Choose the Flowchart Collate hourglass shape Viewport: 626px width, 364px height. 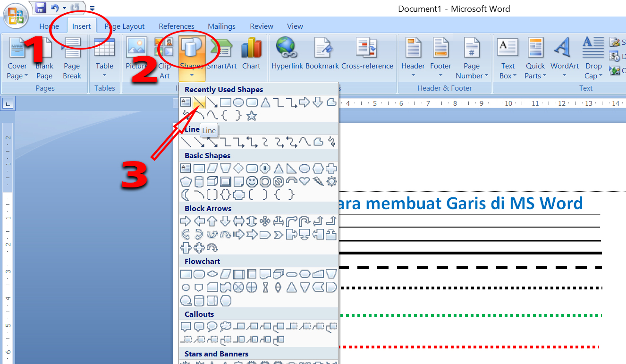point(265,287)
